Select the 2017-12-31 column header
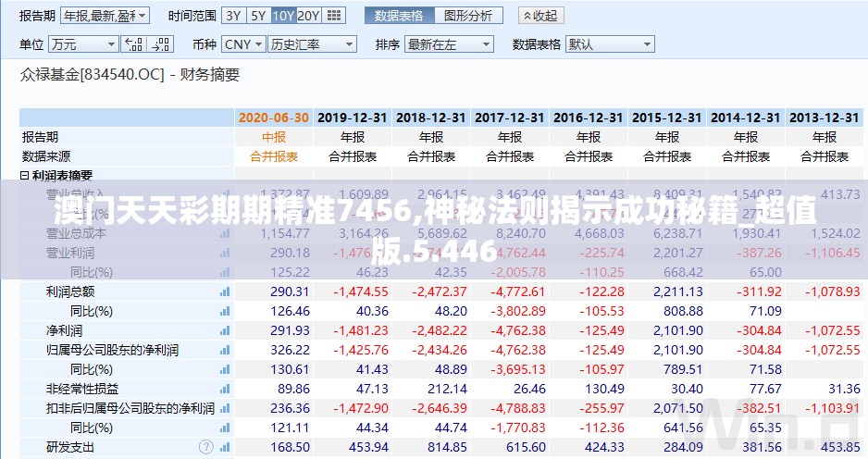Viewport: 868px width, 459px height. pyautogui.click(x=509, y=118)
